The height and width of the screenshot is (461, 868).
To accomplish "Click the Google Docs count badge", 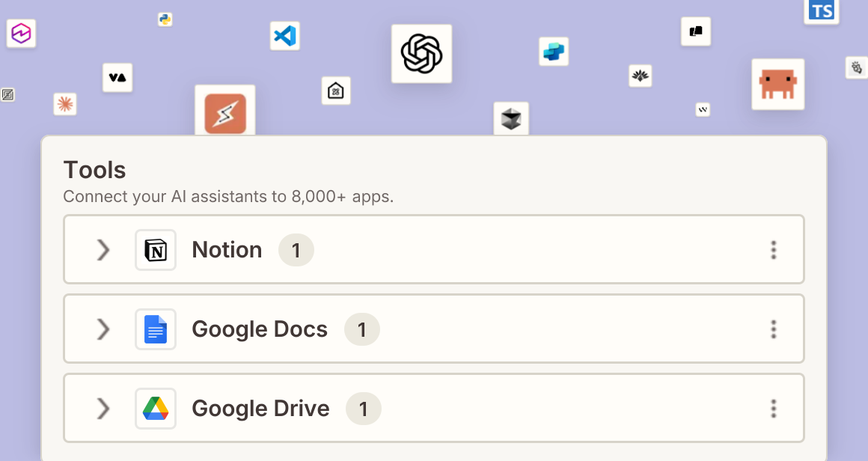I will [362, 329].
